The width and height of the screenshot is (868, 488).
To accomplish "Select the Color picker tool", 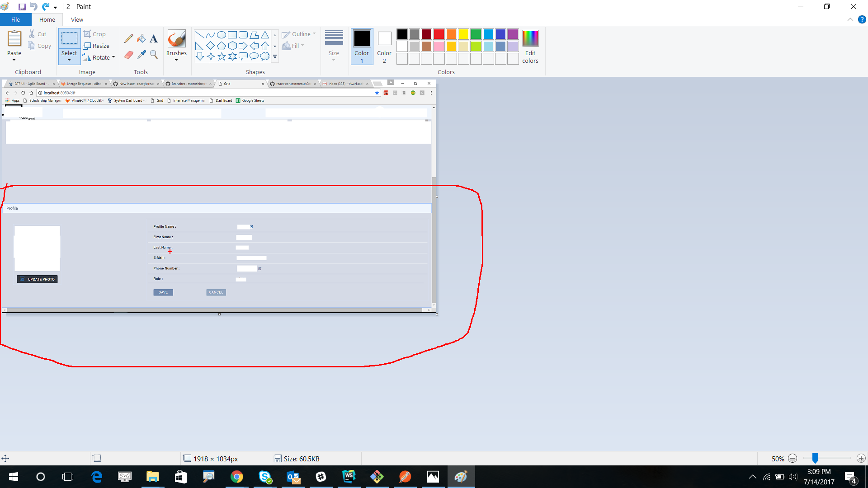I will pos(141,54).
